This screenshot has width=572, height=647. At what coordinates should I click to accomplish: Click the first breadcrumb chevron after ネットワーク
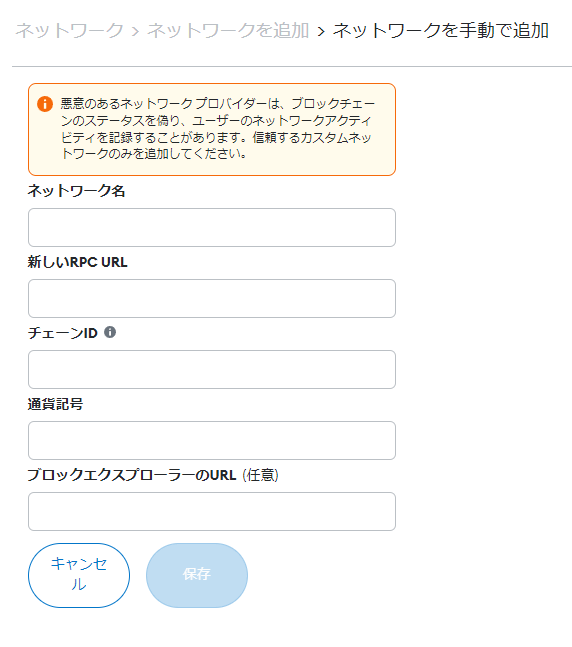tap(135, 31)
